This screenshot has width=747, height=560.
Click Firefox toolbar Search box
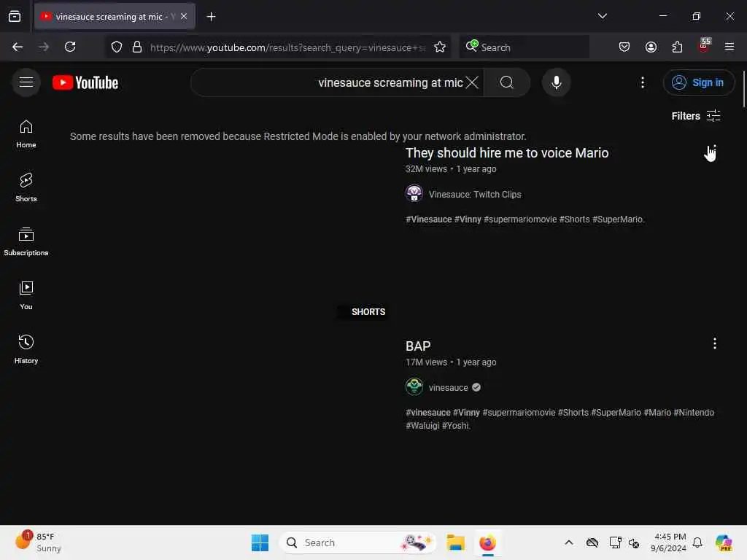[524, 47]
